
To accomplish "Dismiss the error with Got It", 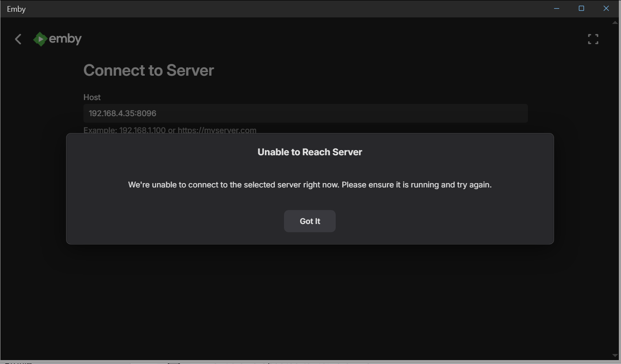I will coord(310,221).
